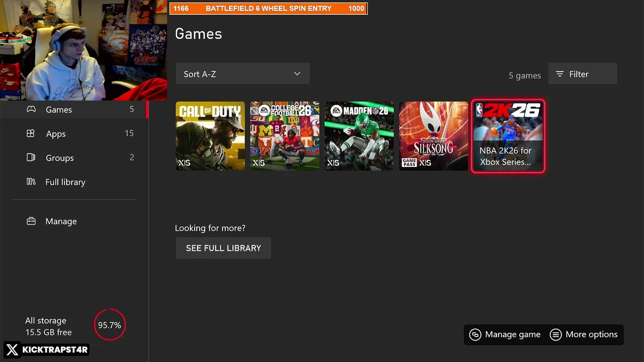Click the KICKTRAPST4R handle text
The height and width of the screenshot is (362, 644).
[x=55, y=349]
